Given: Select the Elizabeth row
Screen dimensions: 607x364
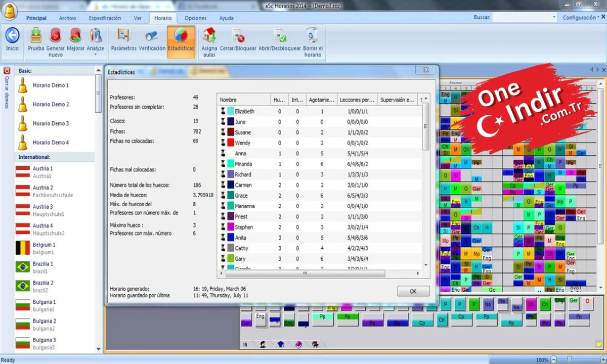Looking at the screenshot, I should tap(320, 111).
